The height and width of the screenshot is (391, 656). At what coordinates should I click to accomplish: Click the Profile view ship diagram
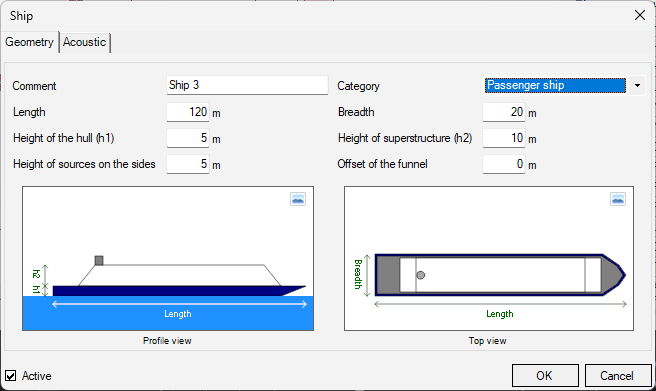pos(168,258)
